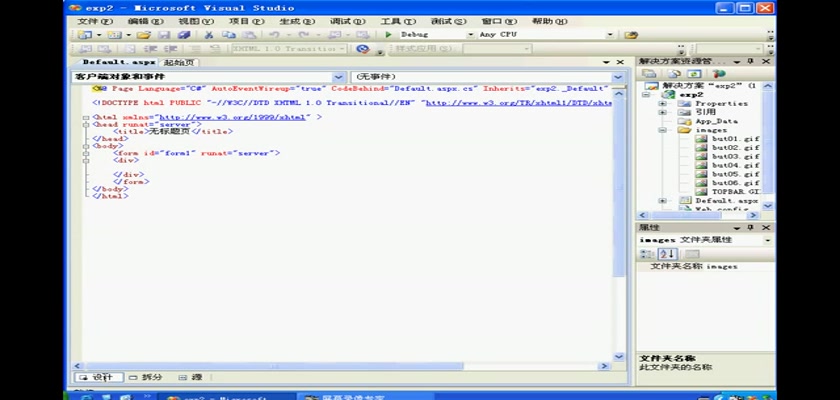The width and height of the screenshot is (840, 400).
Task: Click the Open File folder icon
Action: coord(145,35)
